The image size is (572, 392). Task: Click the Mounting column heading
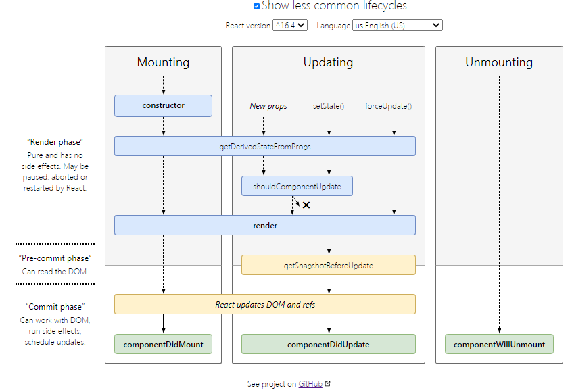tap(163, 62)
